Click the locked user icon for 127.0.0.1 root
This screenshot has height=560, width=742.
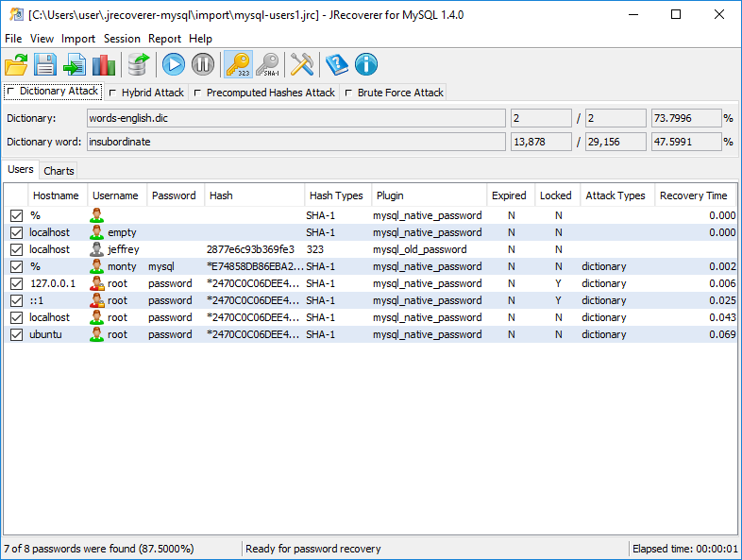pos(97,283)
